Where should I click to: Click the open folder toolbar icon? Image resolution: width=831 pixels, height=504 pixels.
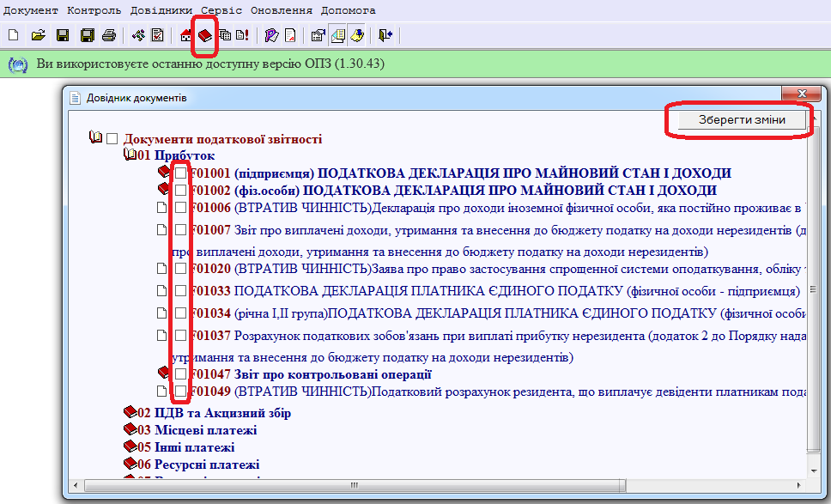point(38,35)
